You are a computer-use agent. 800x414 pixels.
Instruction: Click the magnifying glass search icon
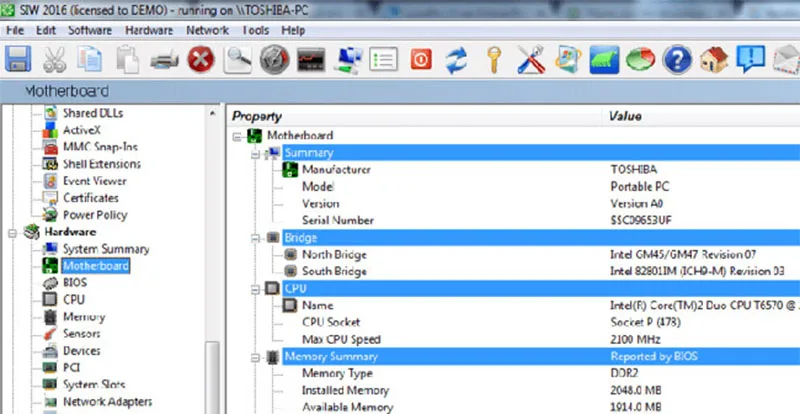click(238, 59)
